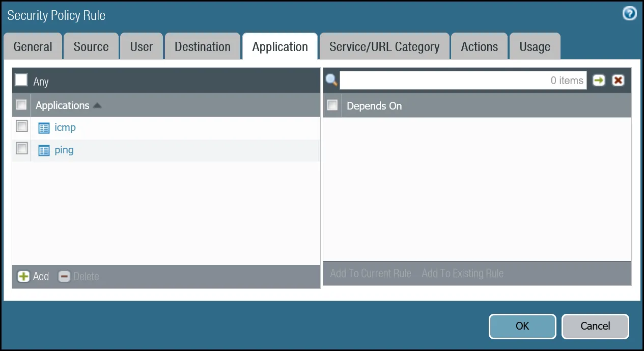Click the minus icon beside Delete
The image size is (644, 351).
[64, 276]
